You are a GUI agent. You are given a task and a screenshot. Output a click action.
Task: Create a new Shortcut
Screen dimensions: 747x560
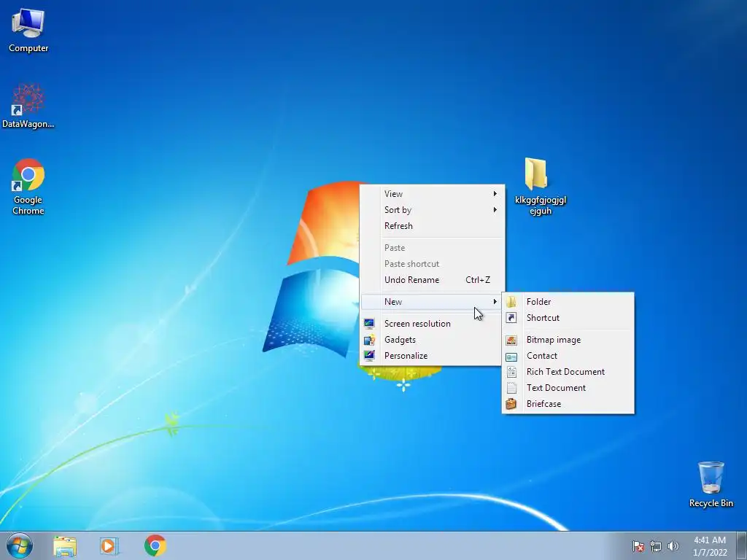click(568, 318)
